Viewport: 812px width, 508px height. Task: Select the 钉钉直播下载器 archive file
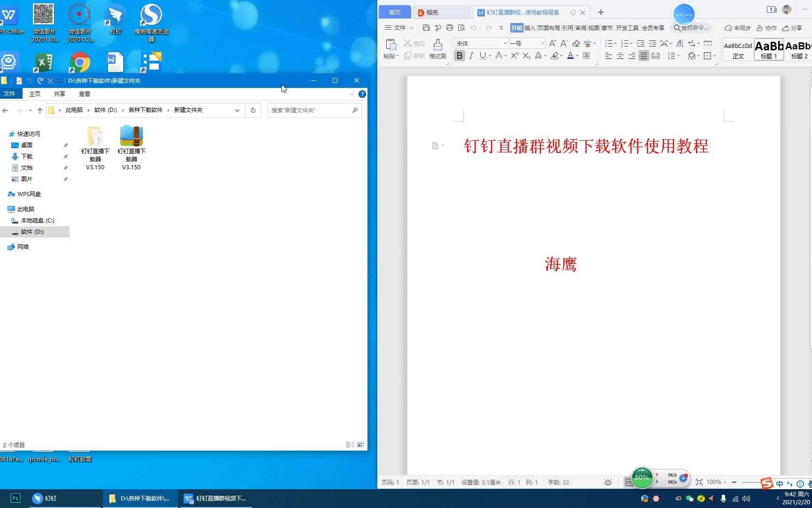[131, 148]
